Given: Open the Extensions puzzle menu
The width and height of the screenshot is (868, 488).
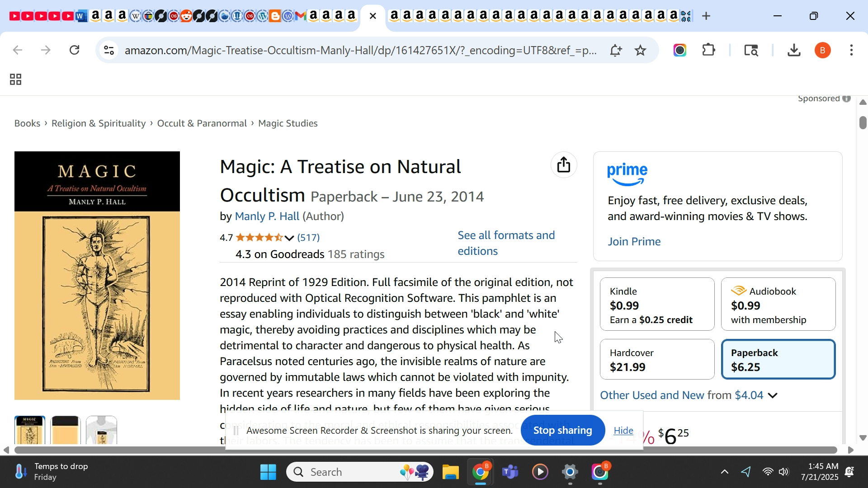Looking at the screenshot, I should [x=709, y=50].
